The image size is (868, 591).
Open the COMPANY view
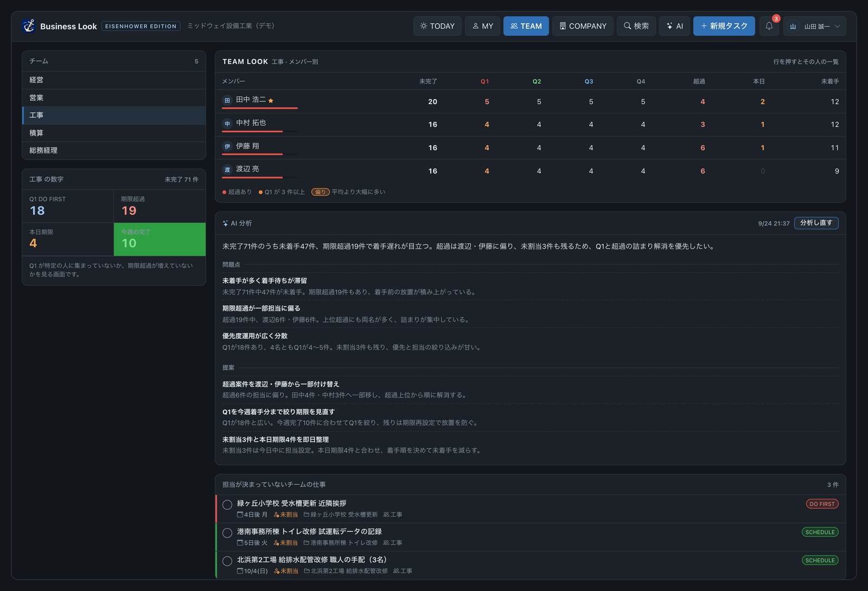[x=583, y=26]
